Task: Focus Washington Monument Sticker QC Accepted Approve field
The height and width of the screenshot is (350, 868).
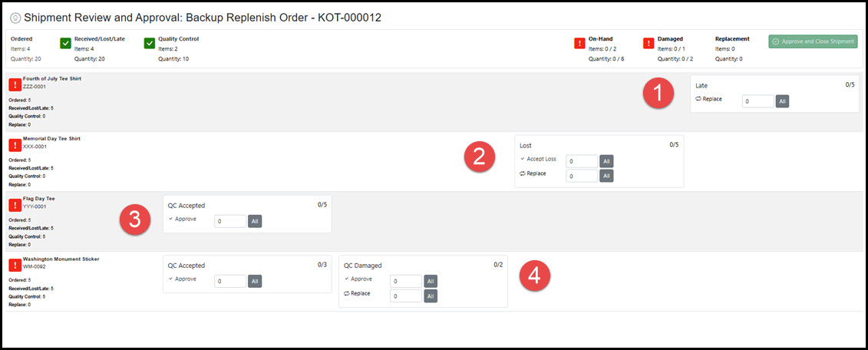Action: pyautogui.click(x=229, y=282)
